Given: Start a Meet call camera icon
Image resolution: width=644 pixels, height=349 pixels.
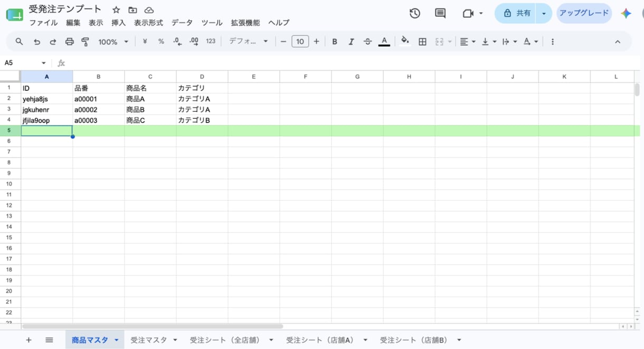Looking at the screenshot, I should pos(468,14).
